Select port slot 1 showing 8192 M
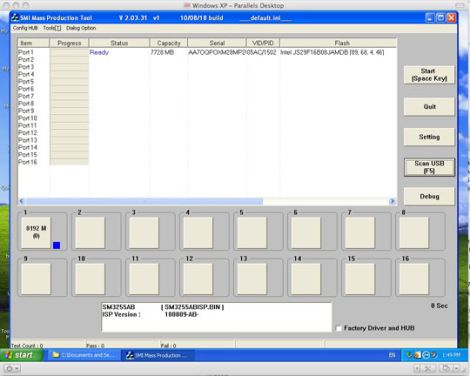The image size is (470, 376). [x=36, y=233]
